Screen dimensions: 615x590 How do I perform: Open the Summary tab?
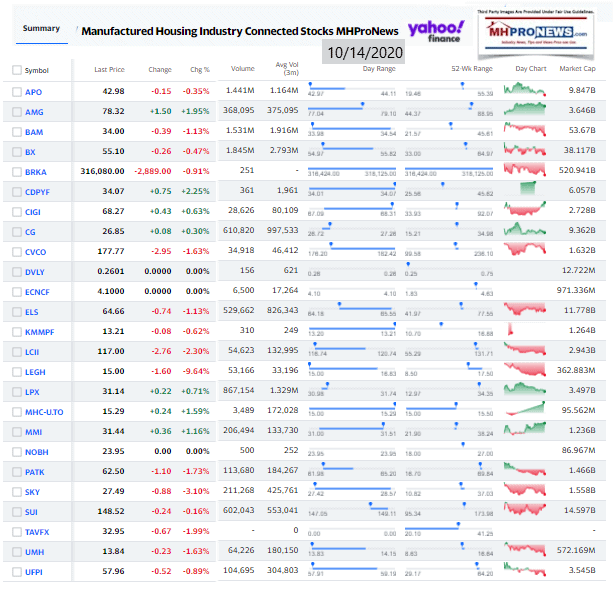coord(41,28)
